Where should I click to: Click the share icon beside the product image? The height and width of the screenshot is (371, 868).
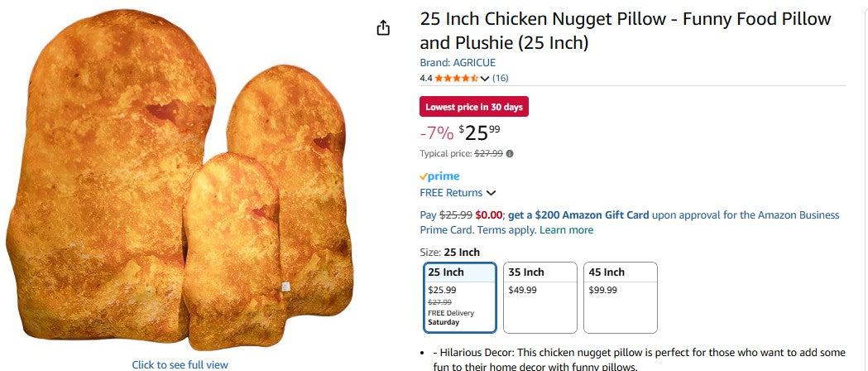[x=383, y=28]
